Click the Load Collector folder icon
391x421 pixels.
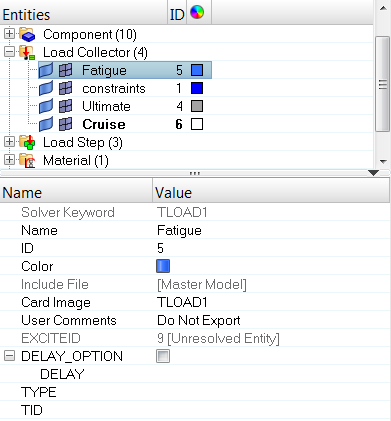(27, 53)
